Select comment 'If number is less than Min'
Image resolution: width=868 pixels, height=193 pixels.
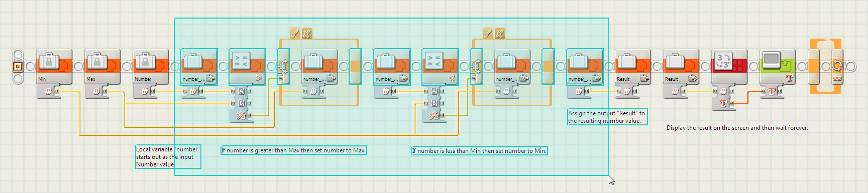pos(480,150)
